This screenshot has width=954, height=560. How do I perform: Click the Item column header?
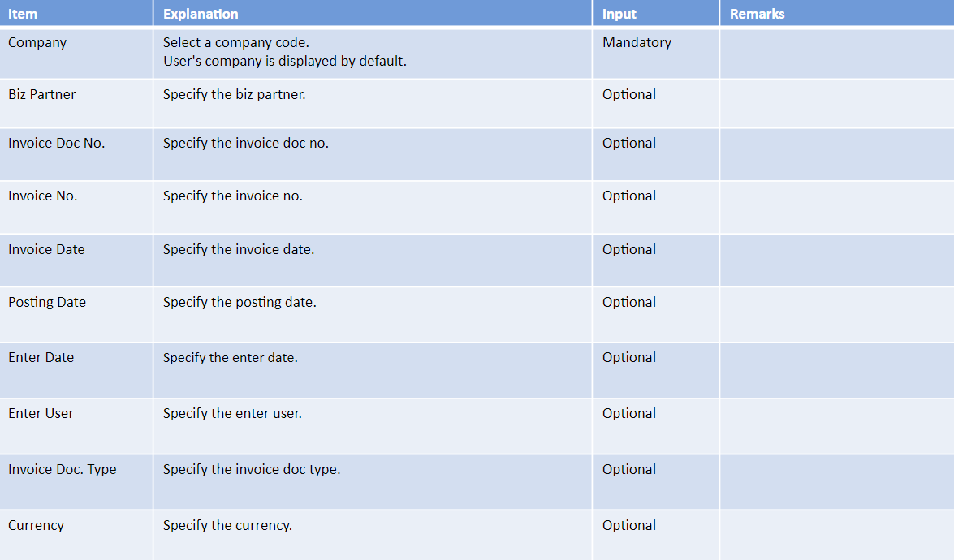click(76, 13)
